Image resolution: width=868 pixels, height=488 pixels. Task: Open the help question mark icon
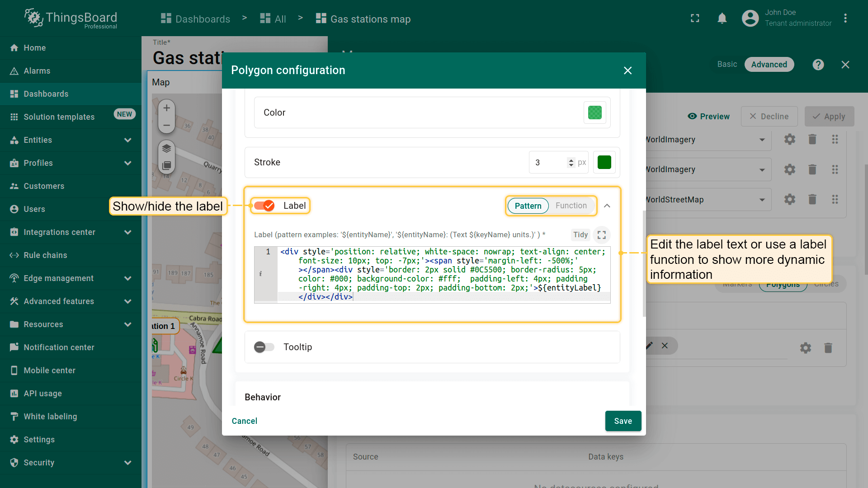tap(818, 65)
